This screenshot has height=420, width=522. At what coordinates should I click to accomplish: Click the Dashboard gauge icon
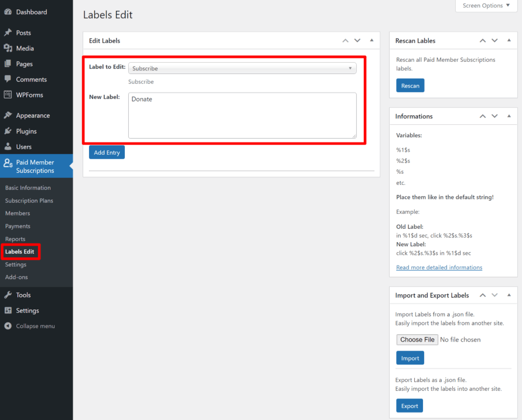[x=8, y=12]
